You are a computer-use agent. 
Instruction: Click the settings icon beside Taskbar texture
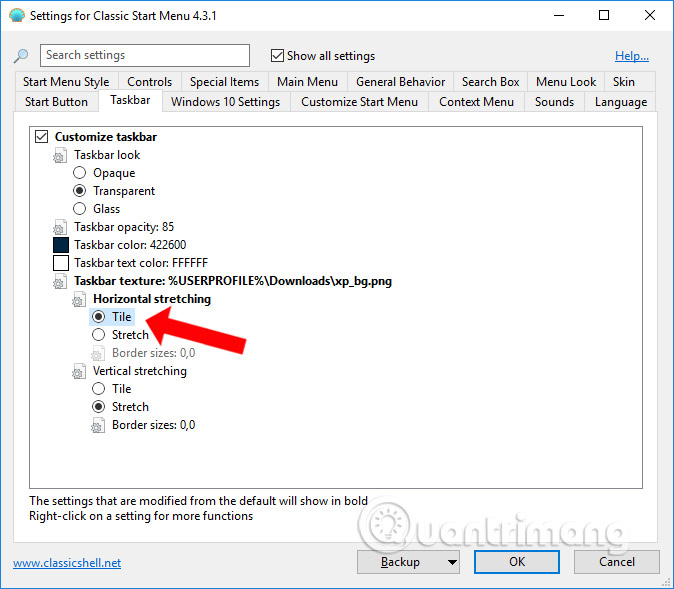[x=60, y=281]
